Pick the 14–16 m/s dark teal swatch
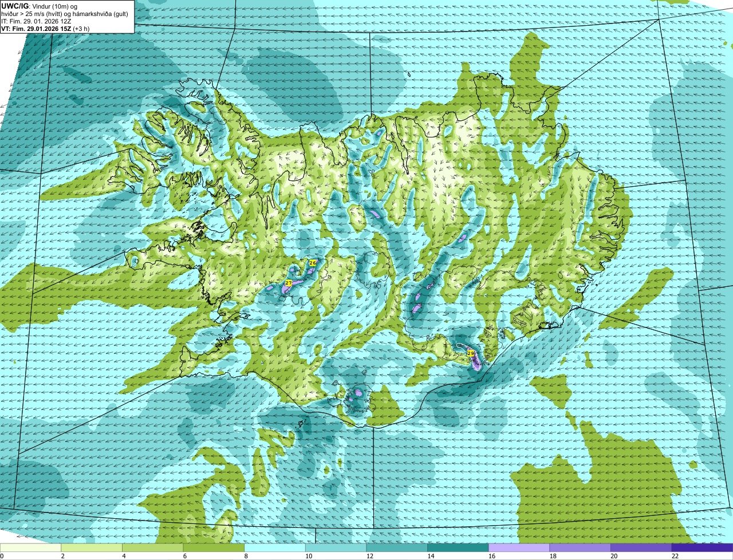 point(458,548)
